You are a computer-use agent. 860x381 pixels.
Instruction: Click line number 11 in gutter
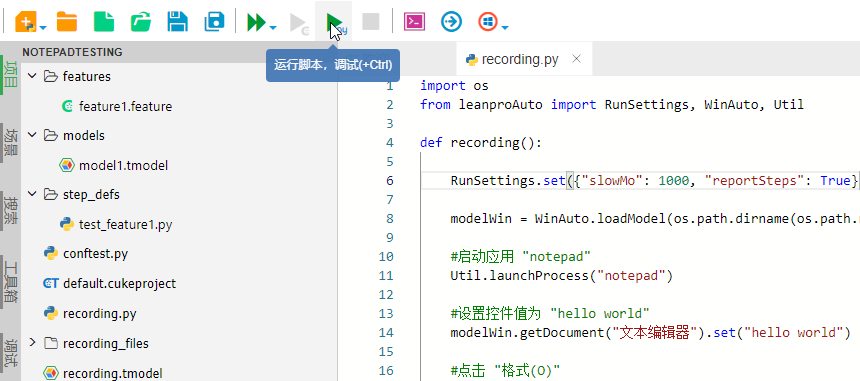point(386,275)
